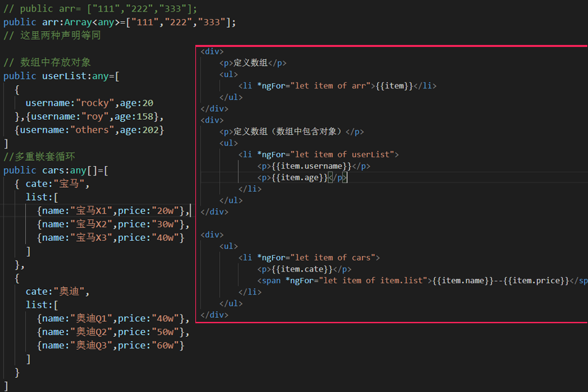The image size is (588, 392).
Task: Click the line name:"宝马X1",price:"20w"
Action: (x=113, y=211)
